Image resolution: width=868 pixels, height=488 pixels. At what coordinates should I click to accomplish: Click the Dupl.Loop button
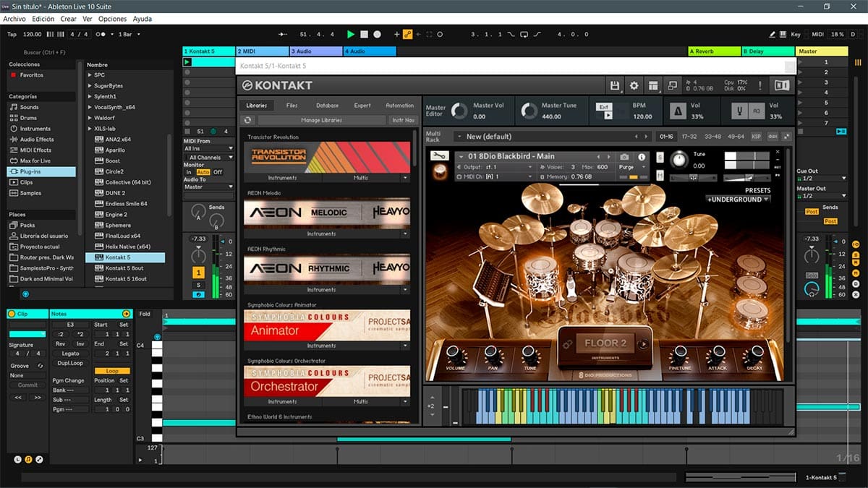71,363
